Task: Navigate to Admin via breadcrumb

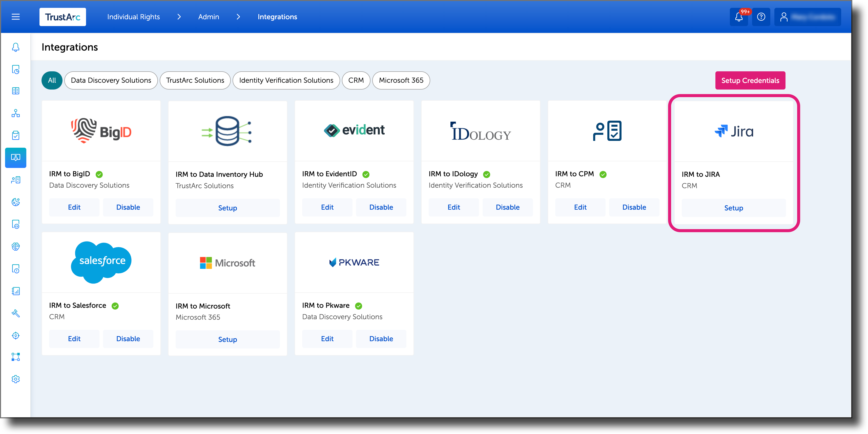Action: 208,17
